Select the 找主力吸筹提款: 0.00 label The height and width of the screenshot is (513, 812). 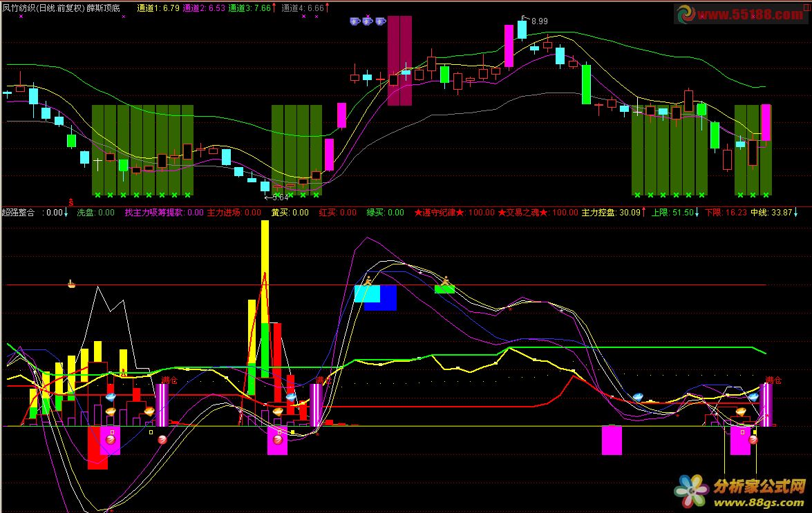(164, 213)
